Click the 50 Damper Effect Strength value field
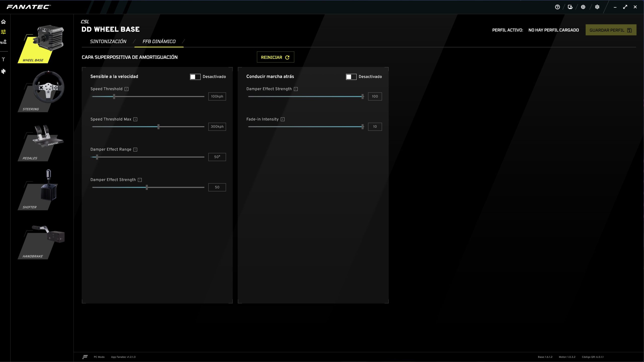Viewport: 644px width, 362px height. [217, 187]
